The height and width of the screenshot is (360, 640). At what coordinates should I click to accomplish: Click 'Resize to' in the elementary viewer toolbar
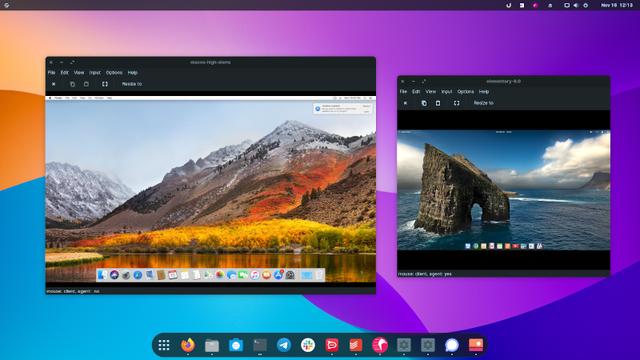point(483,103)
